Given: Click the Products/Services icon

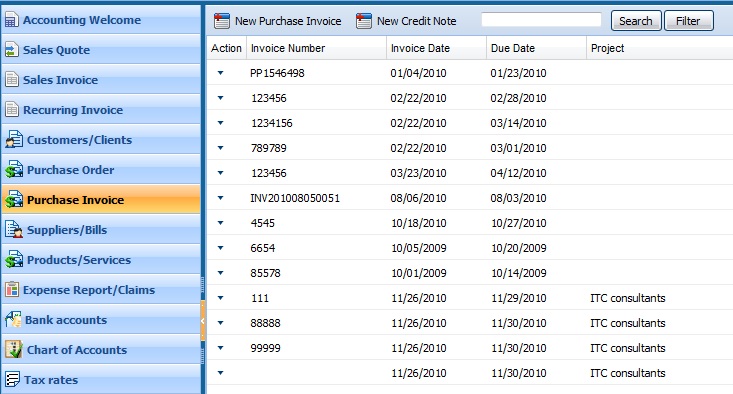Looking at the screenshot, I should point(14,259).
